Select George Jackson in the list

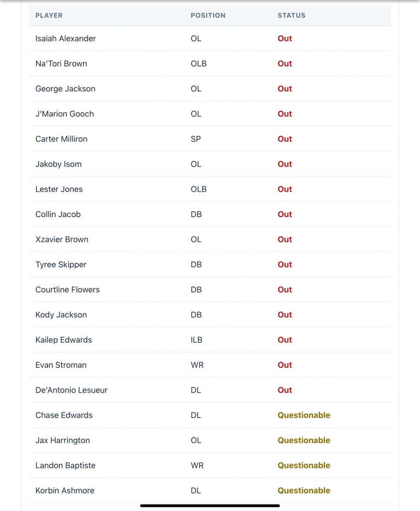(65, 89)
